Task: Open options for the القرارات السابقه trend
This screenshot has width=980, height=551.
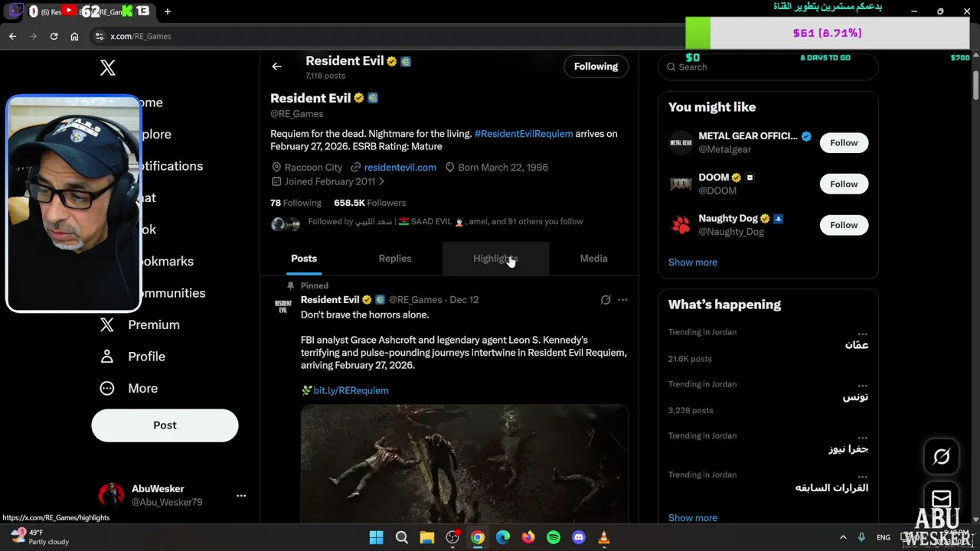Action: (863, 475)
